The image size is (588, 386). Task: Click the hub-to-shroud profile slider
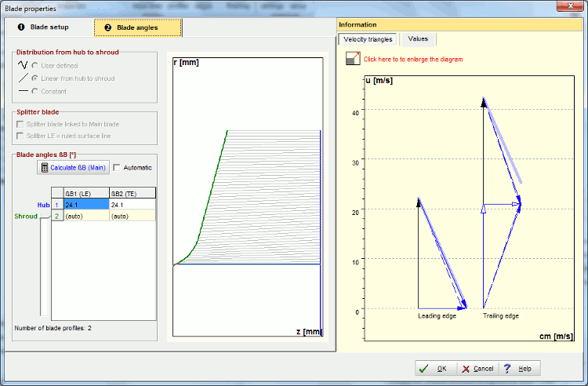click(44, 266)
